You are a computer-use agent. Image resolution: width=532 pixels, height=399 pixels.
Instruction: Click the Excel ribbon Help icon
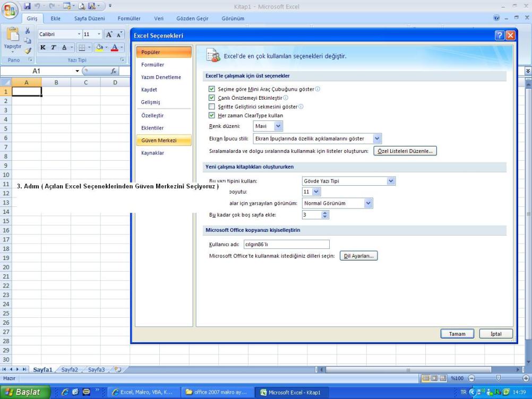[x=496, y=18]
